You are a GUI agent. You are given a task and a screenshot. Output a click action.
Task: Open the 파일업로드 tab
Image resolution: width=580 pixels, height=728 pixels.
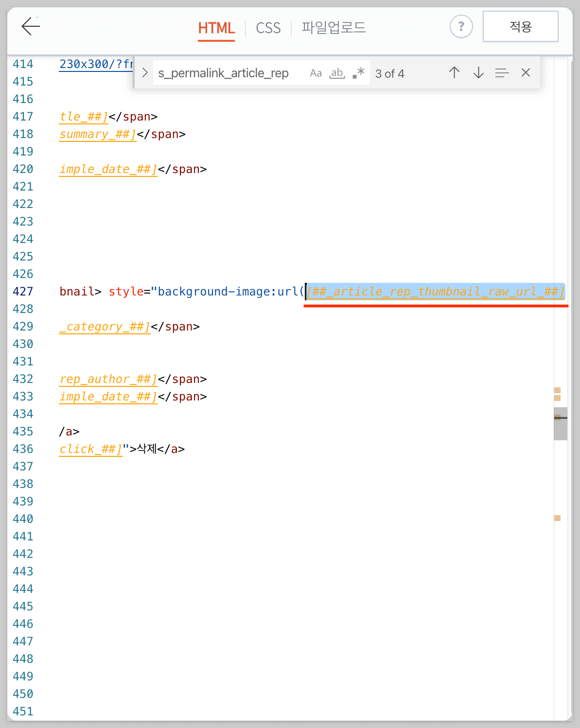(334, 28)
